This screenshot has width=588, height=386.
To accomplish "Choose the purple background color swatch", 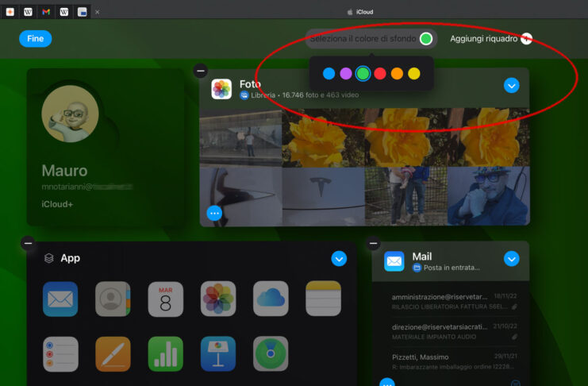I will 346,74.
